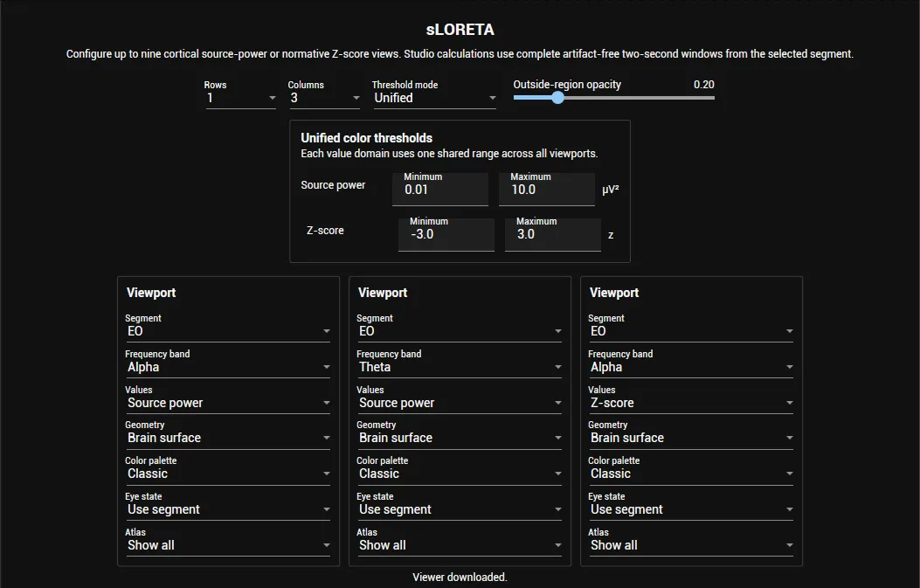This screenshot has height=588, width=920.
Task: Click the 0.20 opacity value
Action: (704, 85)
